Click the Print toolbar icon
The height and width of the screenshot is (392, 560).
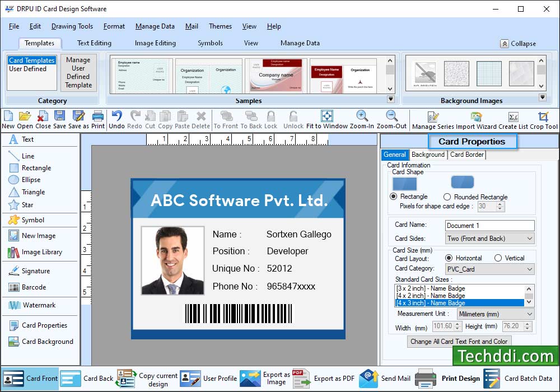tap(98, 116)
